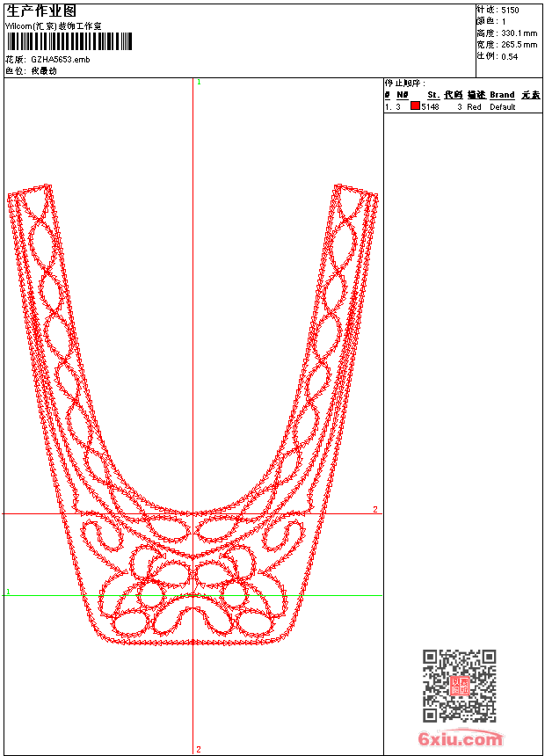Click the 元素 column header
The height and width of the screenshot is (756, 545).
(x=530, y=95)
